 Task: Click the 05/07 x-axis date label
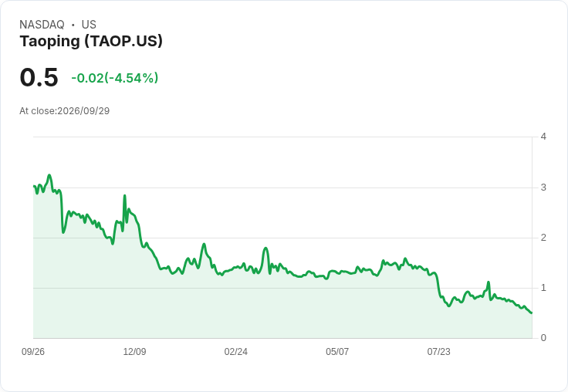337,351
